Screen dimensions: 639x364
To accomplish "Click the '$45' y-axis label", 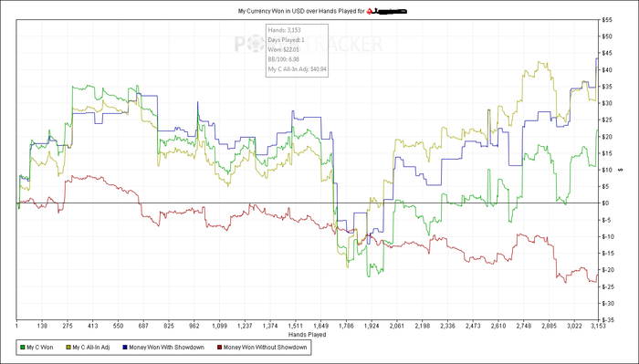I will 606,53.
